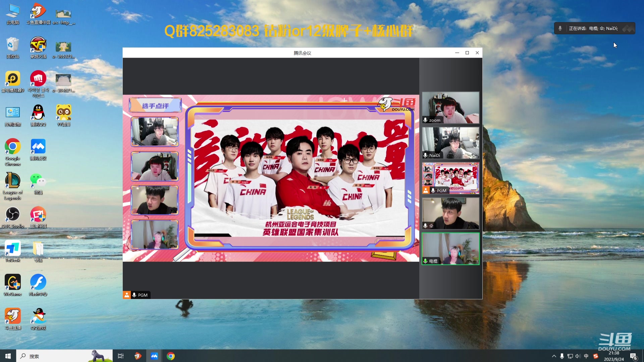Select 电棍 participant video thumbnail

tap(450, 249)
